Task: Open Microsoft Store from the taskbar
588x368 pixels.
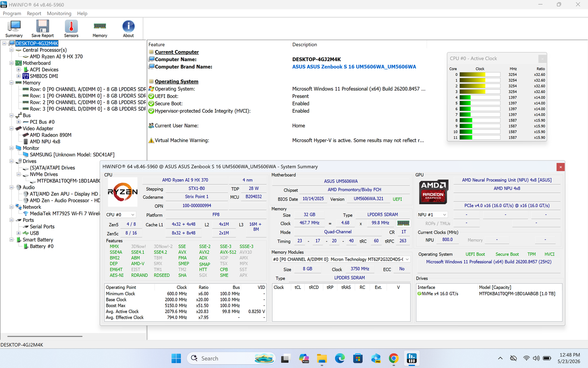Action: tap(358, 358)
